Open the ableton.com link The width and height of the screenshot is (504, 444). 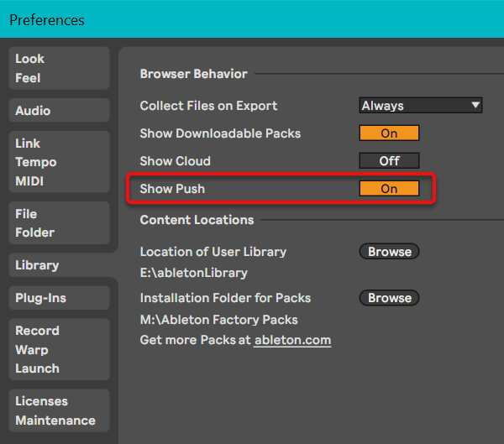[292, 340]
